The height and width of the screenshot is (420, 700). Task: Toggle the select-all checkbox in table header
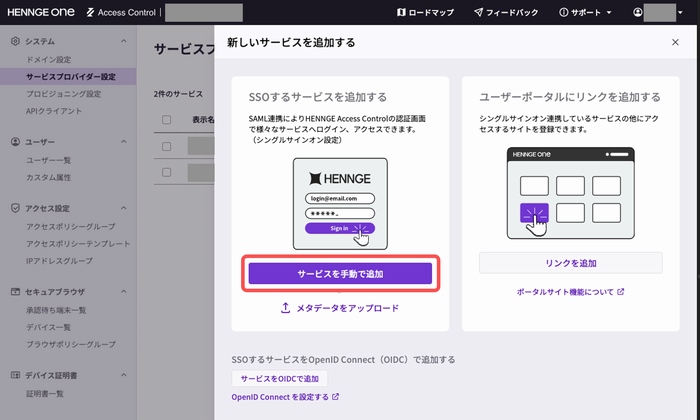click(x=167, y=120)
